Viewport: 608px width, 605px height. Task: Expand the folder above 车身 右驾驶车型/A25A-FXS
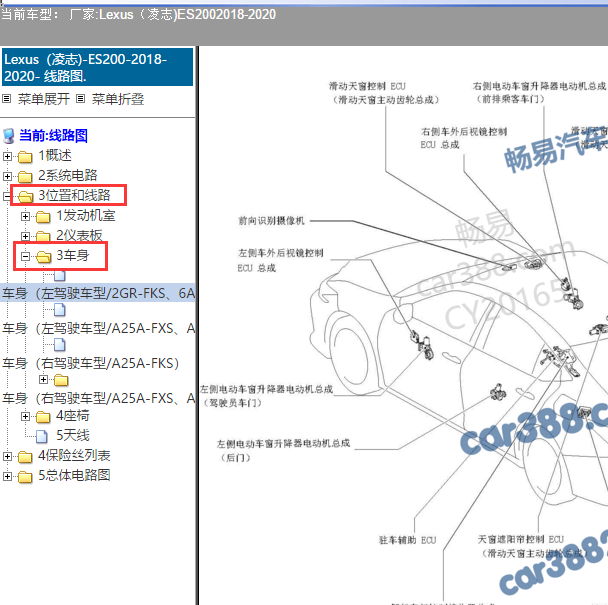click(43, 379)
